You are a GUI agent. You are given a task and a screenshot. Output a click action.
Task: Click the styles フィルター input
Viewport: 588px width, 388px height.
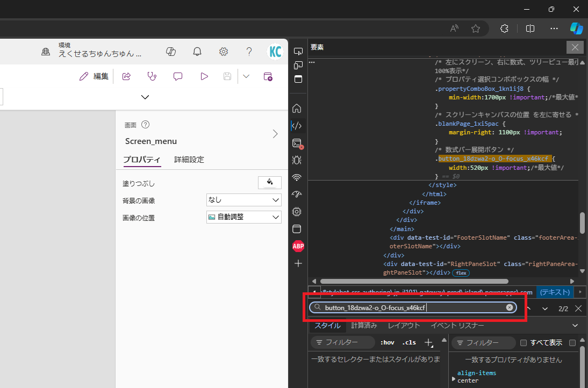tap(343, 342)
